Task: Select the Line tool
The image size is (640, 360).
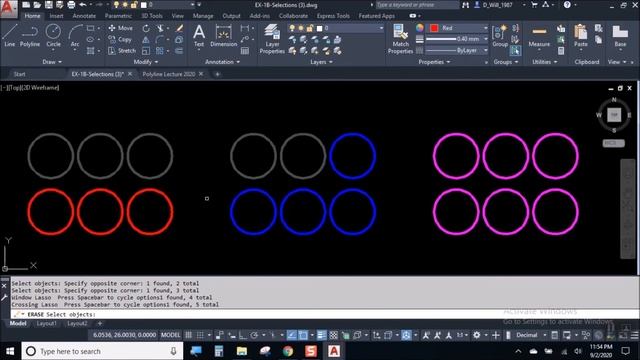Action: point(10,35)
